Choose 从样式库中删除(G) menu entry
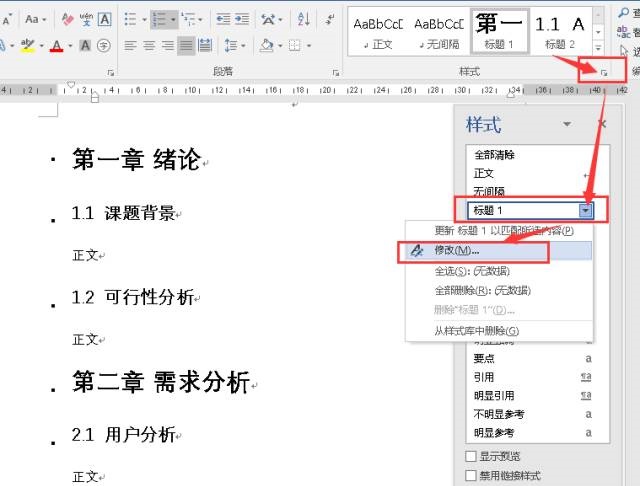 pos(476,331)
